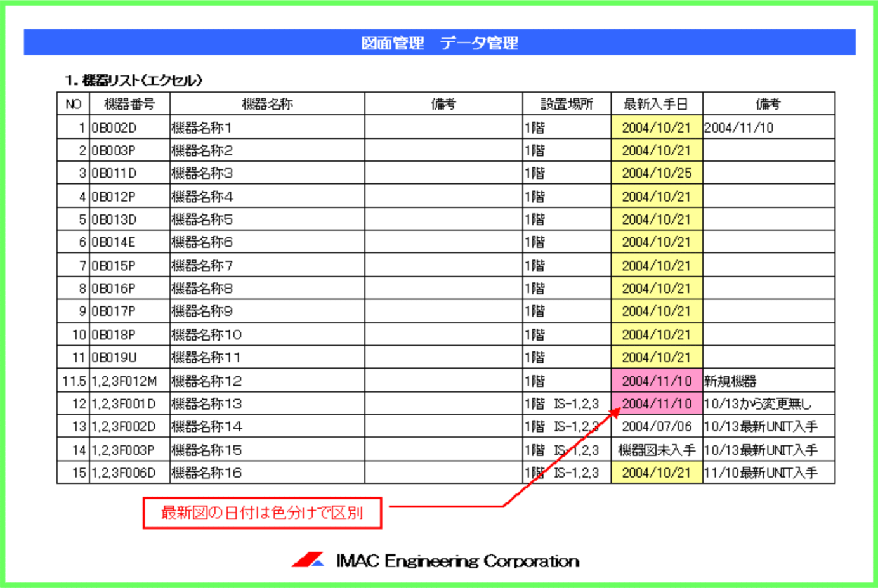Select the 機器図未入手 cell
The image size is (878, 588).
pos(657,450)
